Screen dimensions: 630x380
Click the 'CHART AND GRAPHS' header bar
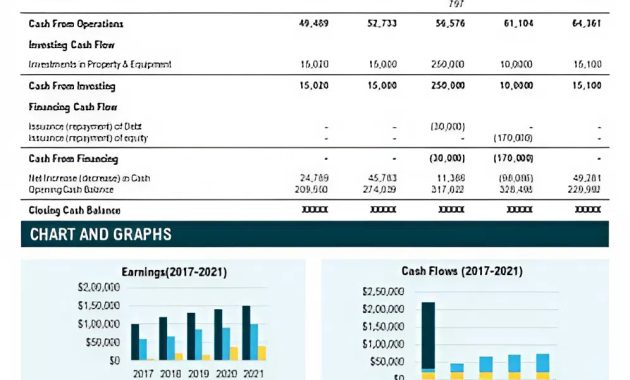(315, 234)
